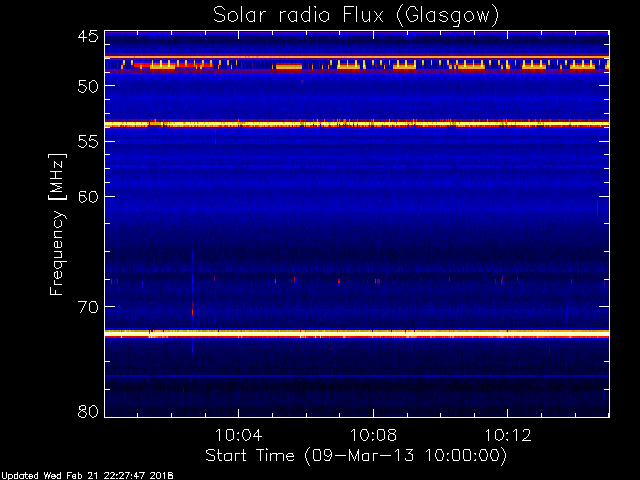Click the 70 frequency tick label
640x480 pixels.
88,307
